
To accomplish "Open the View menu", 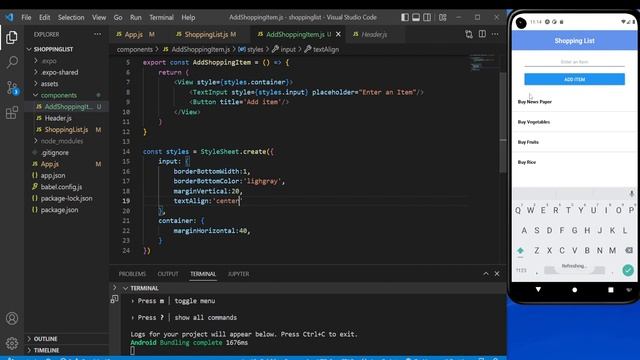I will pyautogui.click(x=99, y=18).
